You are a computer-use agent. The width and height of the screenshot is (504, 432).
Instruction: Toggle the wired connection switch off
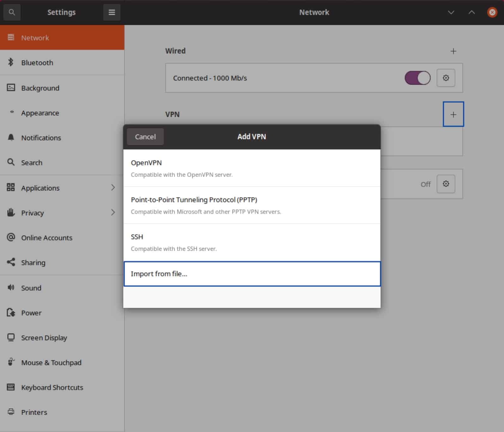click(417, 78)
